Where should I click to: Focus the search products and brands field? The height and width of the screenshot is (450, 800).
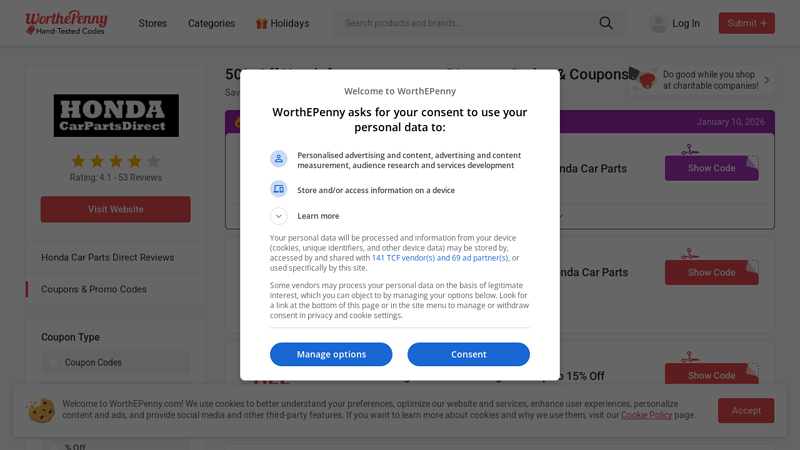point(465,23)
